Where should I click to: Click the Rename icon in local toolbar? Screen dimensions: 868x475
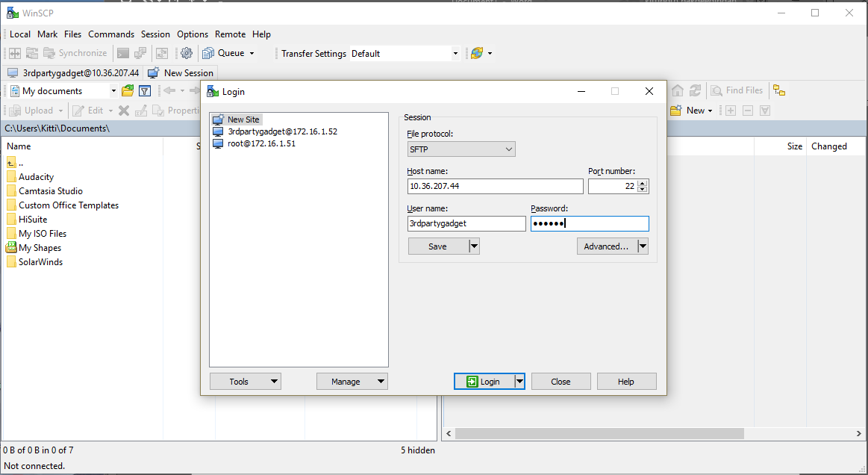[141, 111]
